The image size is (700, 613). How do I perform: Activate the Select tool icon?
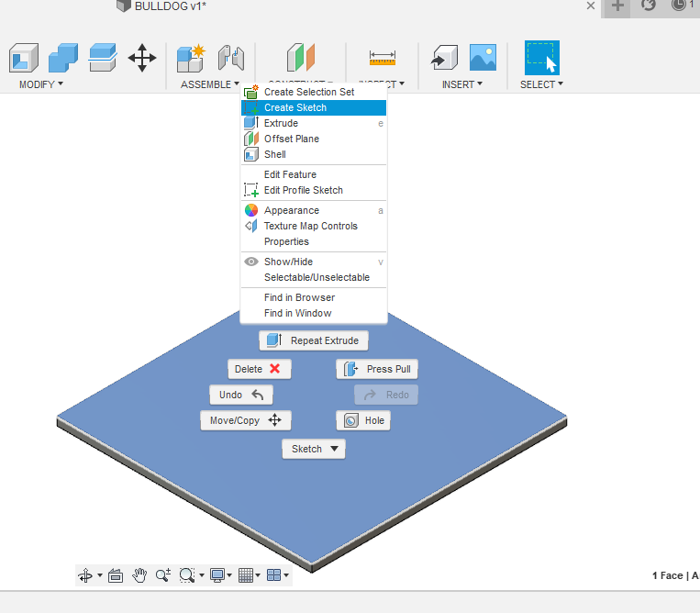[x=541, y=58]
